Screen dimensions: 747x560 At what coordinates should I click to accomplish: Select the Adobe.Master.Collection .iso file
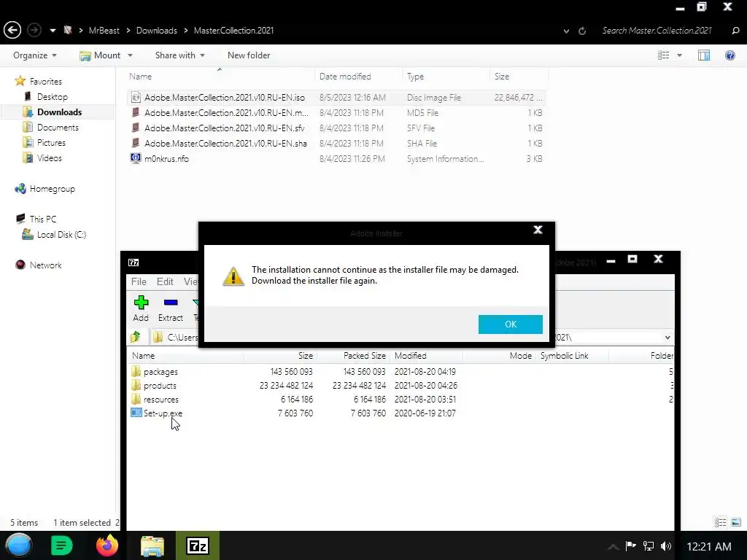336,97
